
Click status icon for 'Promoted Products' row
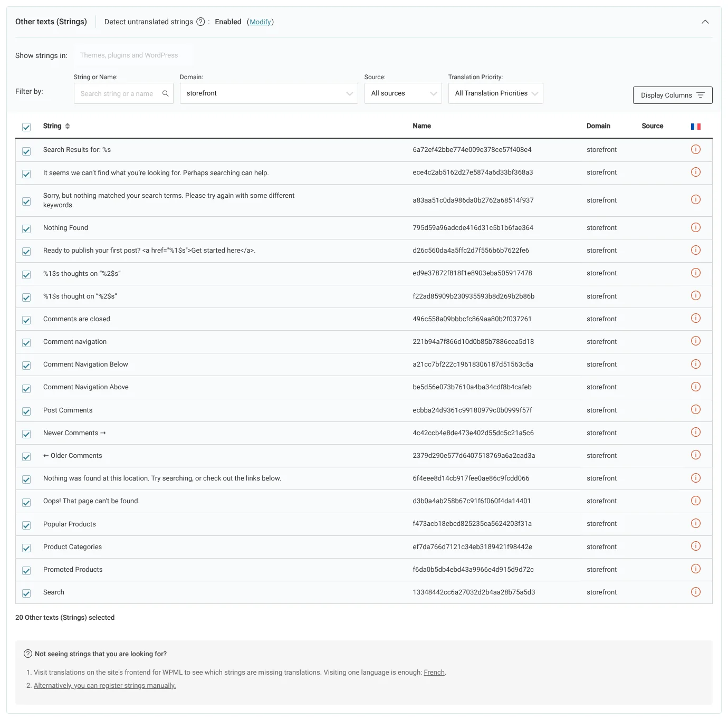click(x=696, y=569)
